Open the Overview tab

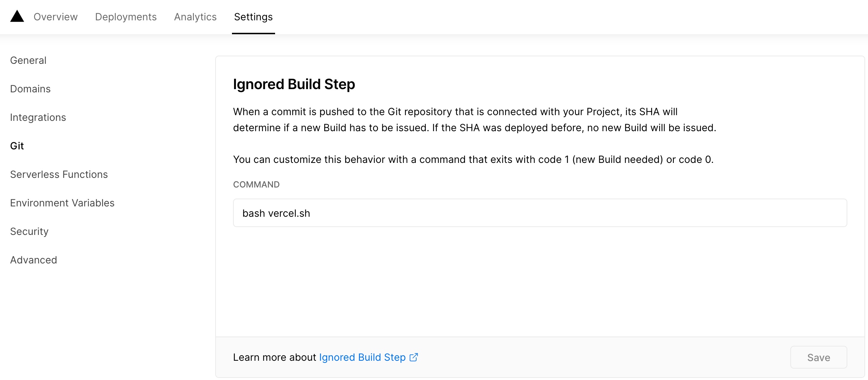coord(55,17)
